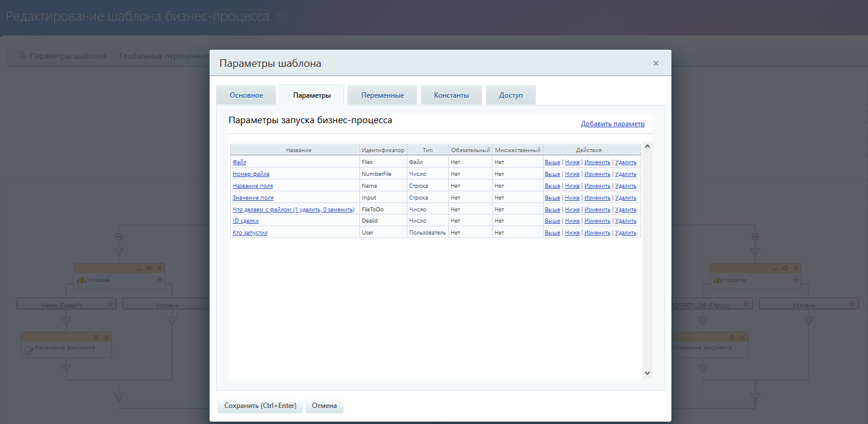Move ID сделки parameter Выше

[552, 221]
